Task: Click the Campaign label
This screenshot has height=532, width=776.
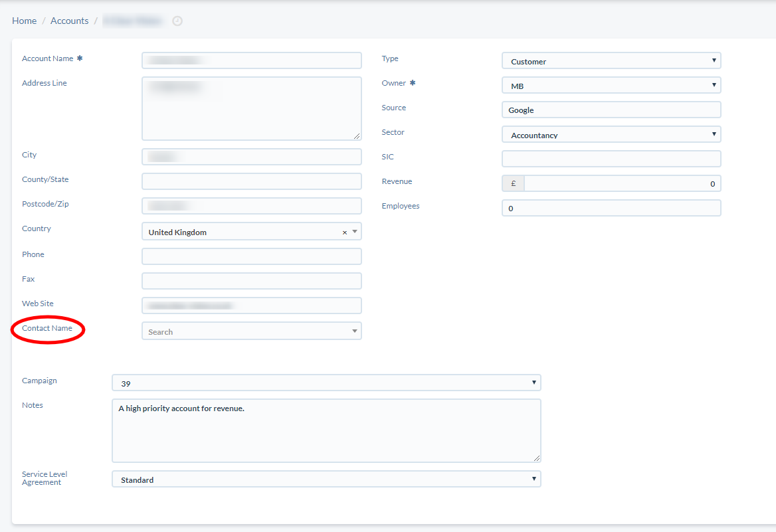Action: coord(39,381)
